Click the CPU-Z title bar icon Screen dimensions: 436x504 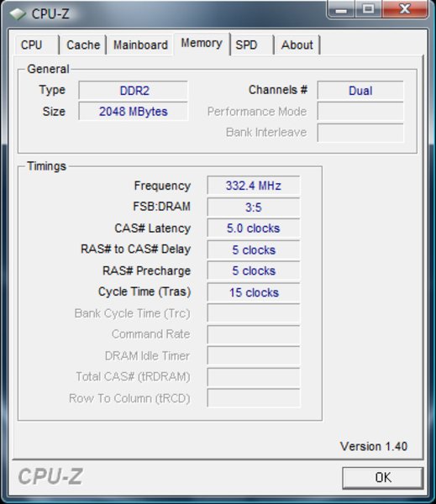18,13
